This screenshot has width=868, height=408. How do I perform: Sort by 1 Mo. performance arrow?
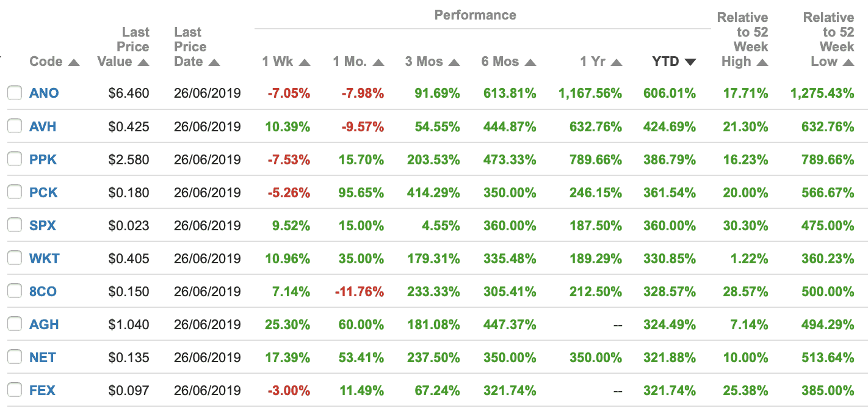378,62
